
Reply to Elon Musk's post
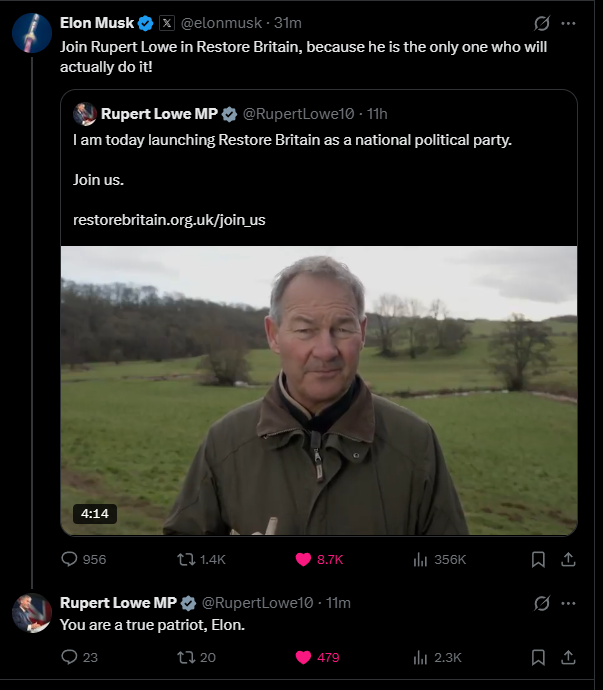point(70,560)
